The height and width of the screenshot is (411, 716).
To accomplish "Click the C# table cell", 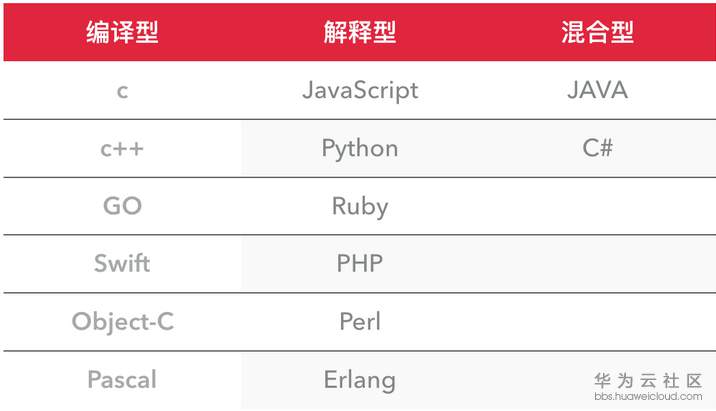I will click(597, 149).
